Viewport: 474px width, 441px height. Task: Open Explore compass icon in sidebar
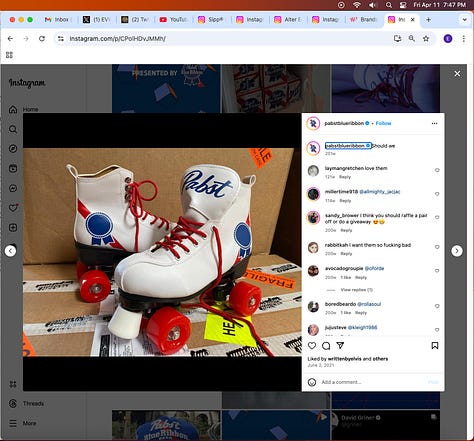[13, 149]
